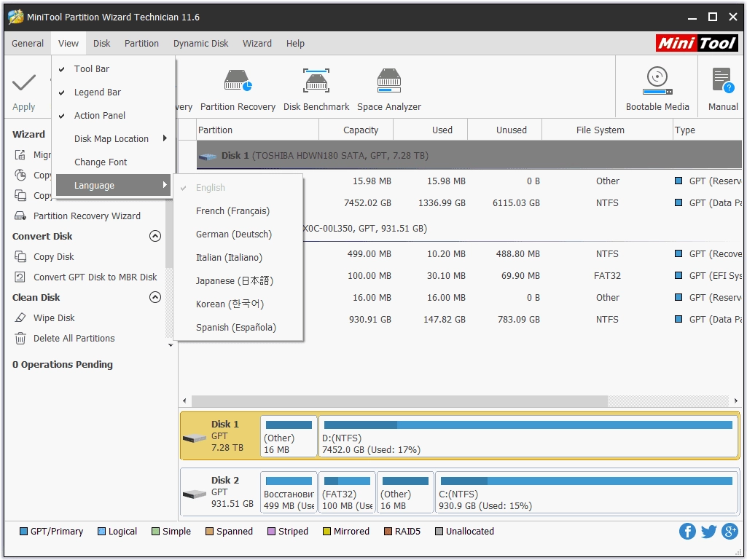Choose Change Font from the View menu
Viewport: 747px width, 560px height.
click(x=114, y=162)
